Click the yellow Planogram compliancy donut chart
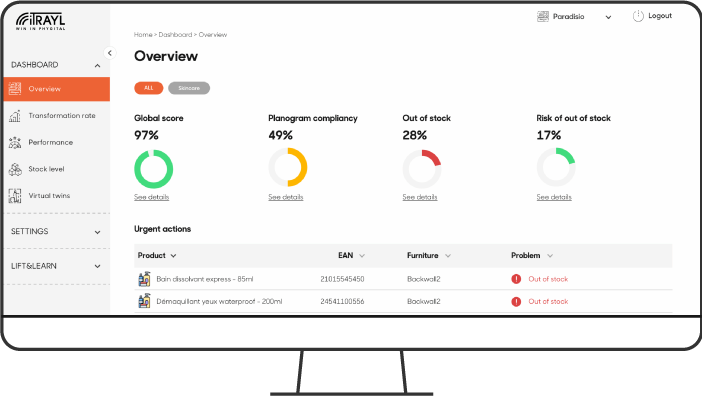Screen dimensions: 702x396 coord(288,167)
